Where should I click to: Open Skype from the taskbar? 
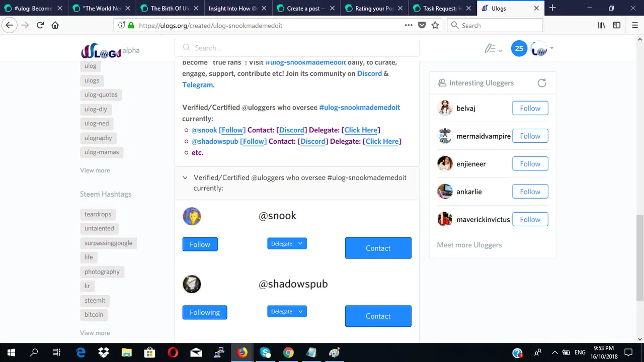pos(266,352)
